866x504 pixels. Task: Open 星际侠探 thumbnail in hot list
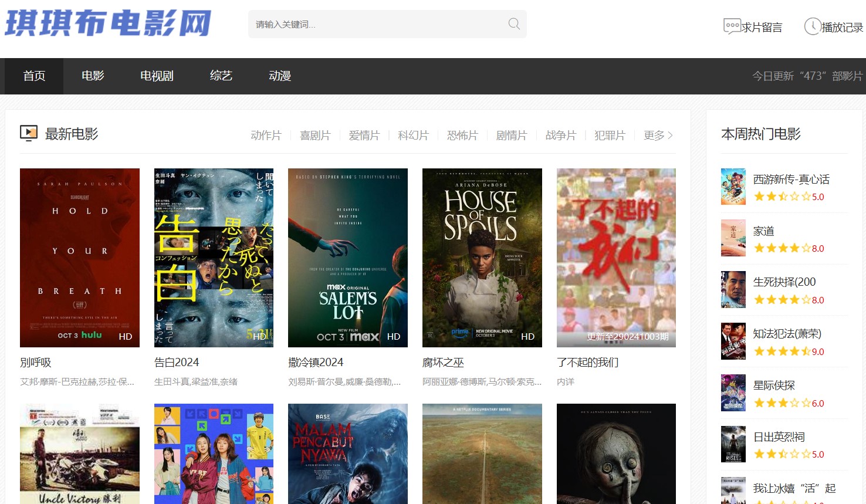733,393
